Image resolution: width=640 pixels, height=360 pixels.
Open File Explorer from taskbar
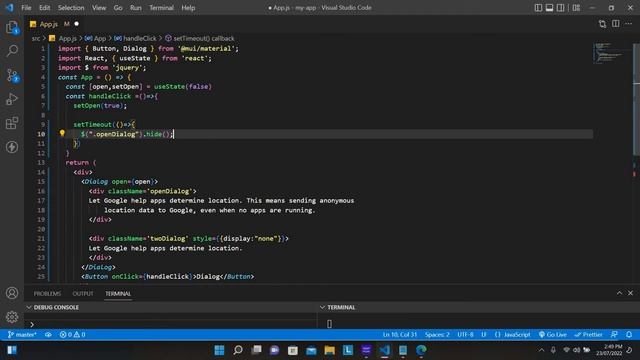click(x=329, y=350)
